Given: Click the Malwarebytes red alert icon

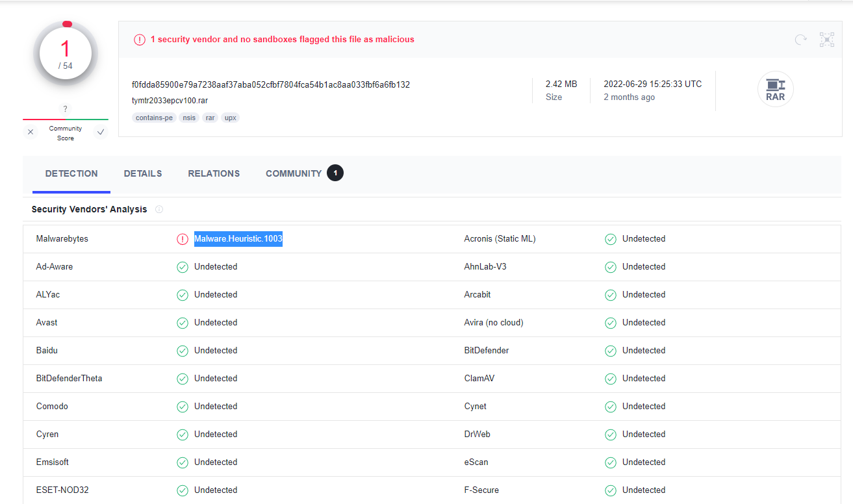Looking at the screenshot, I should pos(183,239).
